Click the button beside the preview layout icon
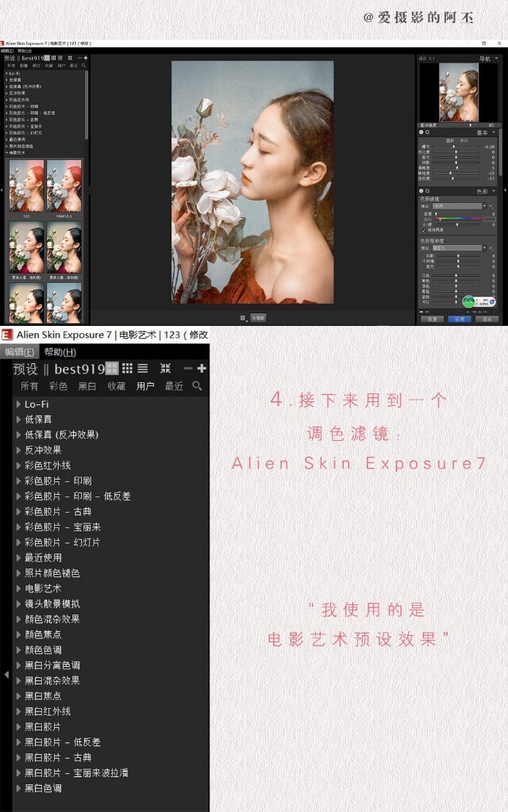Screen dimensions: 508x812 click(258, 318)
